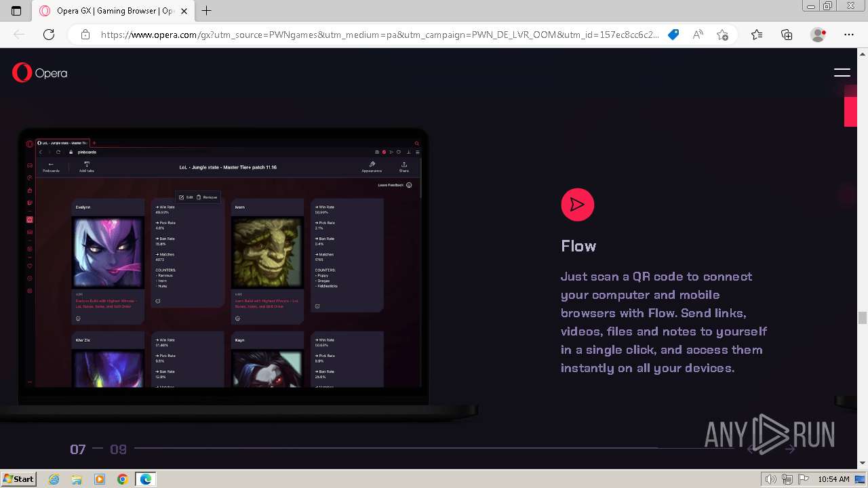Add this page to favorites

(722, 35)
